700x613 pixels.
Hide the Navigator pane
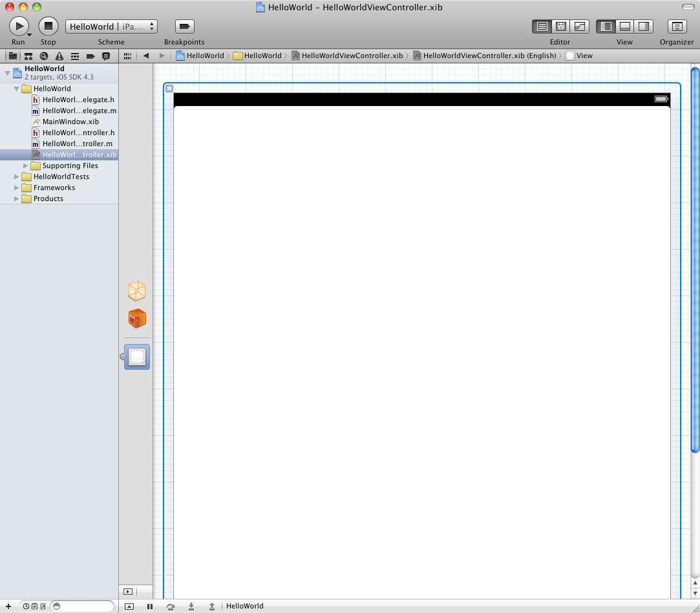click(x=606, y=27)
